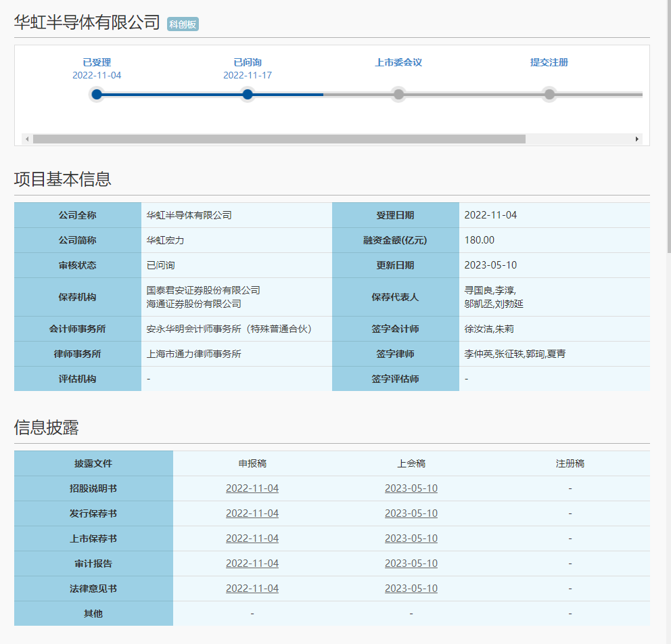Open 上市保荐书 上会稿 dated 2023-05-10

click(411, 538)
